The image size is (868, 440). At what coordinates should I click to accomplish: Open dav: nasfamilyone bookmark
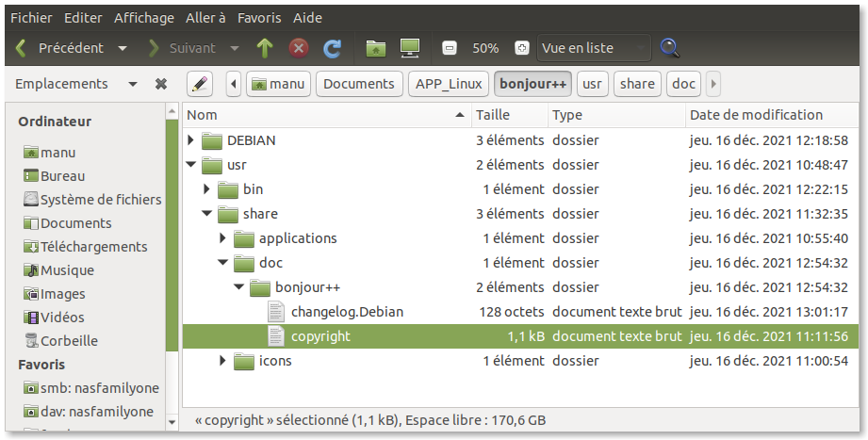point(89,411)
